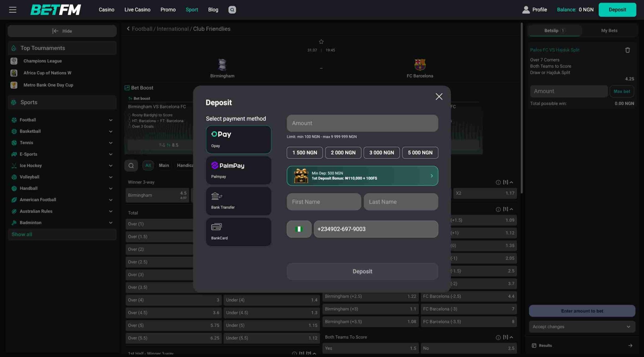This screenshot has width=644, height=357.
Task: Click the American Football icon
Action: 14,200
